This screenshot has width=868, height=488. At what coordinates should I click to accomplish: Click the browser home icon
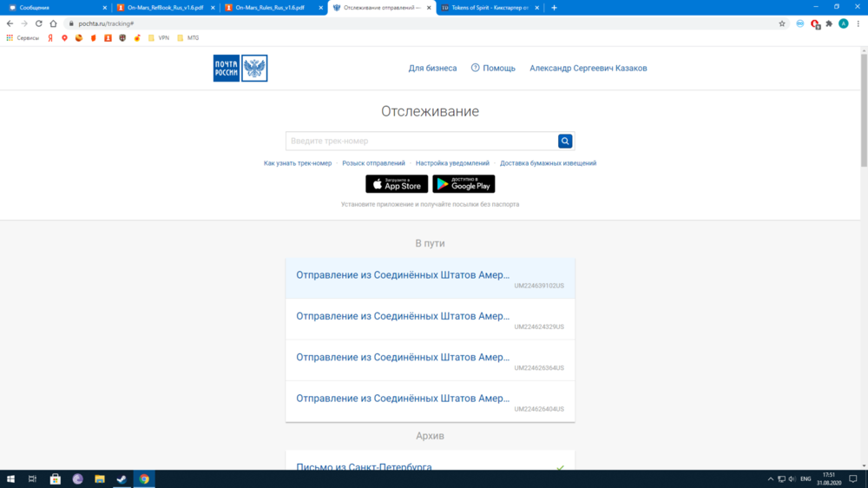click(54, 23)
